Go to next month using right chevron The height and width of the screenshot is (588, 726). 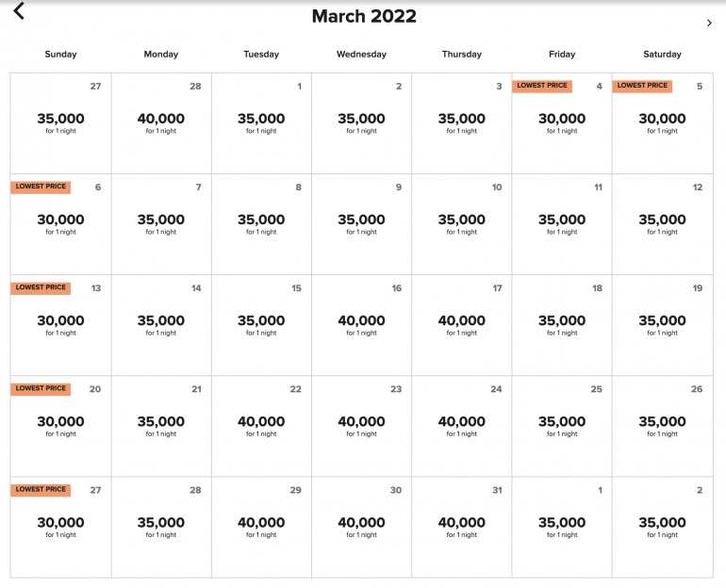coord(709,24)
